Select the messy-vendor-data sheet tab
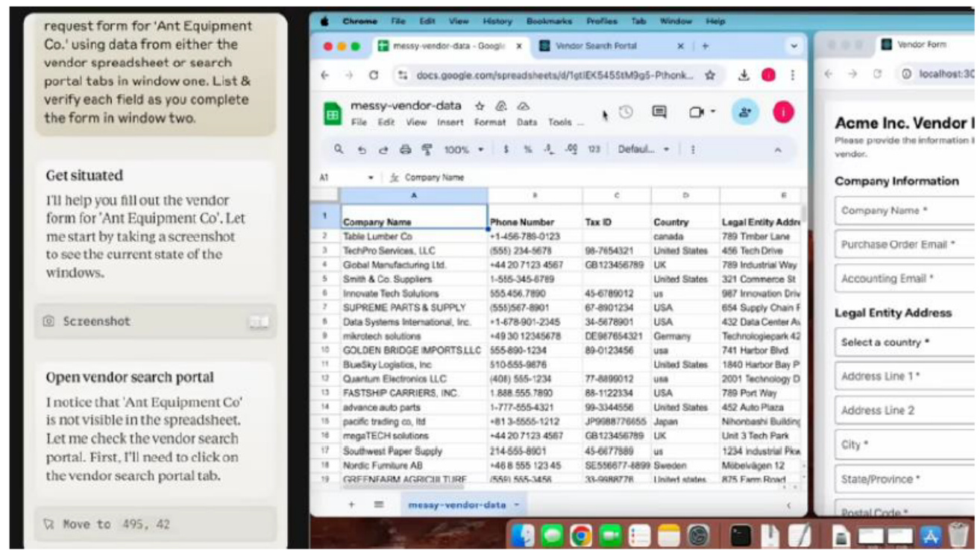The height and width of the screenshot is (550, 980). (456, 505)
